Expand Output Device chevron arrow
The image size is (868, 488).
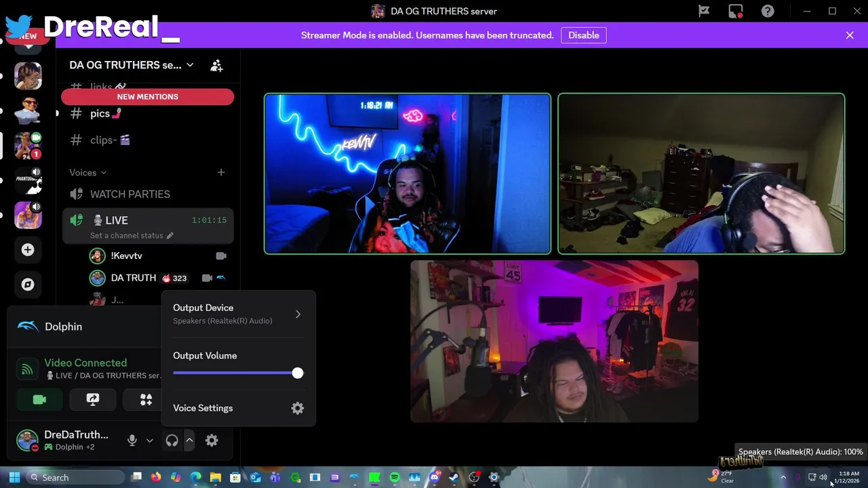(x=298, y=314)
